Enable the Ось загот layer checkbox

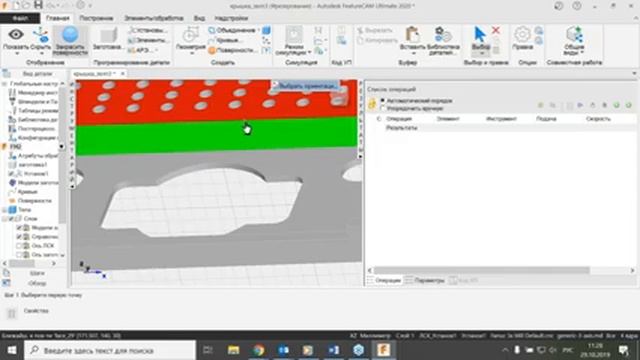coord(19,255)
